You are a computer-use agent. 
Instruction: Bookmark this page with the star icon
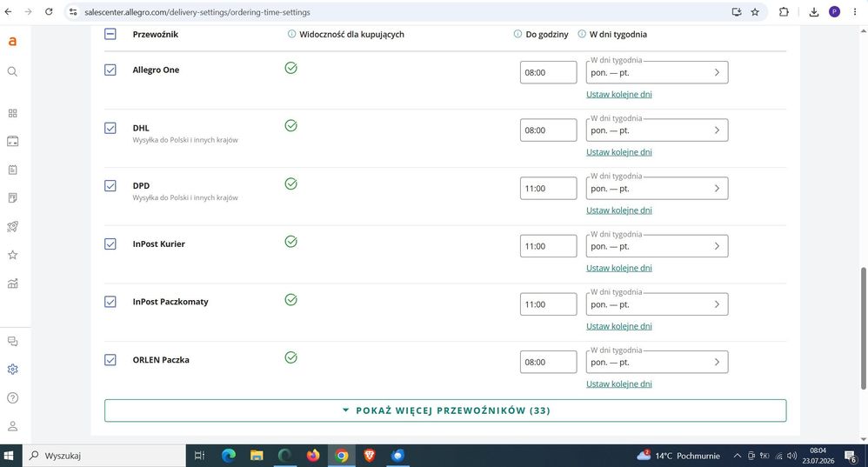pyautogui.click(x=755, y=11)
